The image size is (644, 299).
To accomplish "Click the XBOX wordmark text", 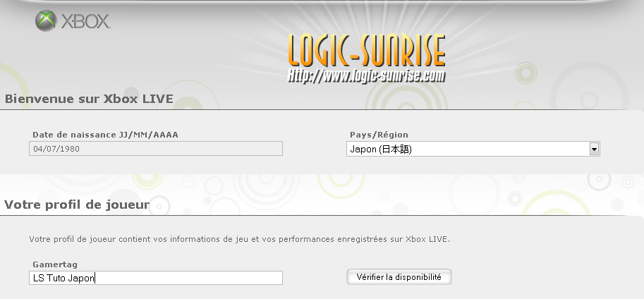I will (x=85, y=23).
